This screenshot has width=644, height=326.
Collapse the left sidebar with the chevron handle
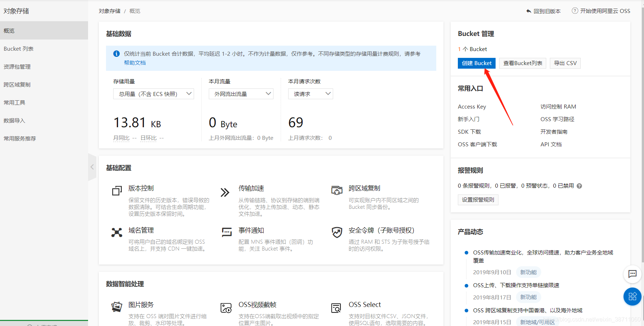92,167
